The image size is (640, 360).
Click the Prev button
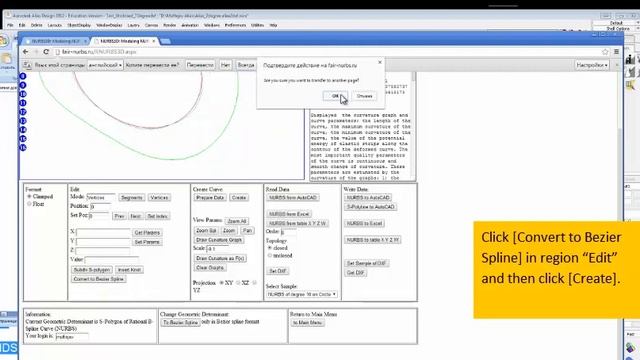click(x=119, y=216)
